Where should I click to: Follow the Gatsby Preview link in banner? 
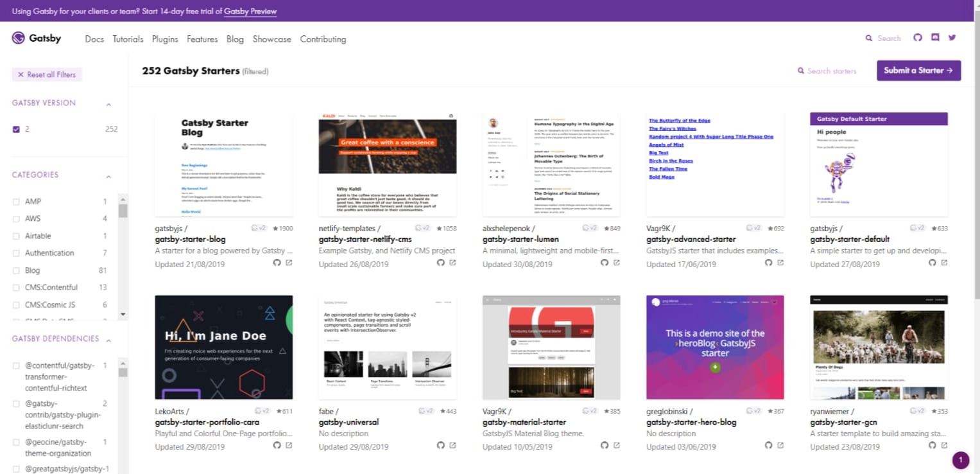252,11
